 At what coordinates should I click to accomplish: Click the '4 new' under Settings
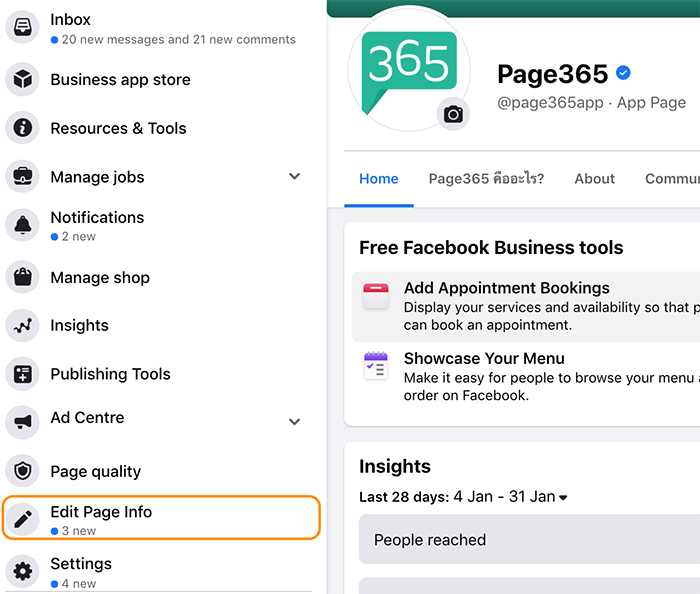tap(79, 584)
